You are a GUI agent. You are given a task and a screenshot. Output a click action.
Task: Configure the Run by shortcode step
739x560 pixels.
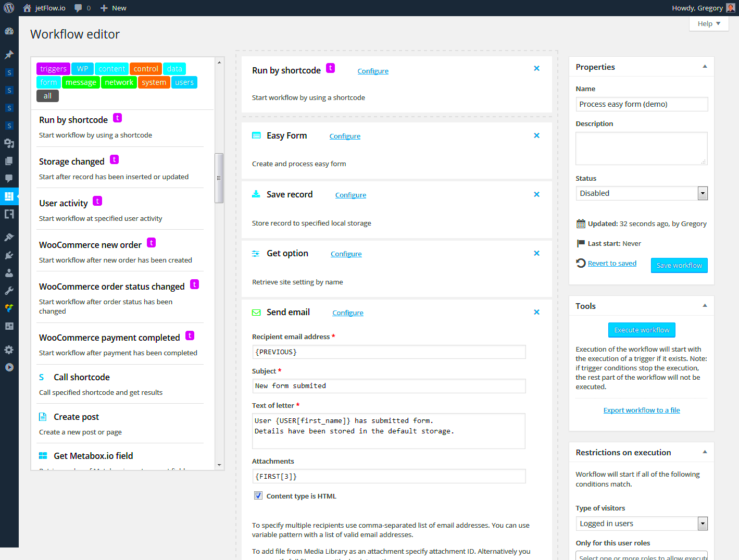[373, 71]
